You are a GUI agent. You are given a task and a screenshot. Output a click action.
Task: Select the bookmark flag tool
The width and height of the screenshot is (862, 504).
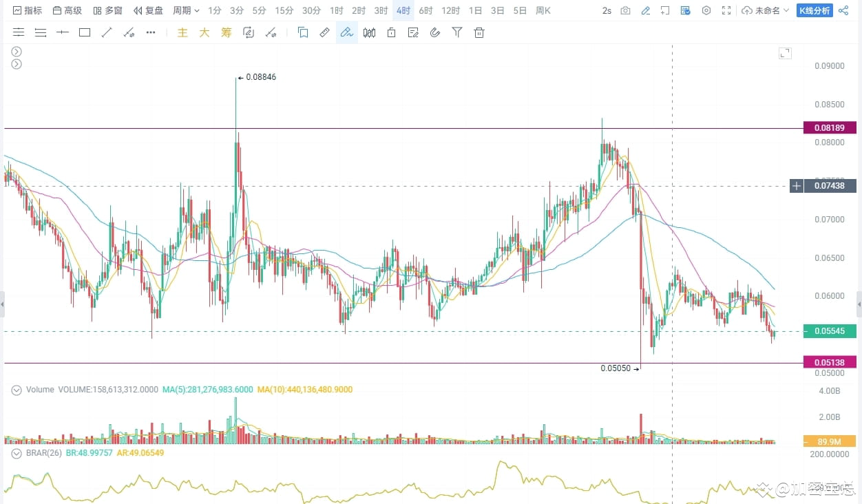click(x=303, y=32)
